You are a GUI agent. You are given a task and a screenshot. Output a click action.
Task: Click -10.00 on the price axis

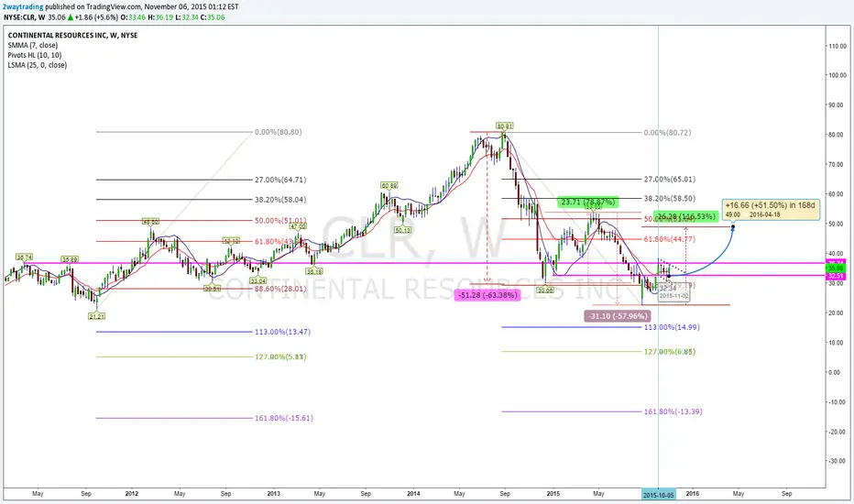(838, 402)
